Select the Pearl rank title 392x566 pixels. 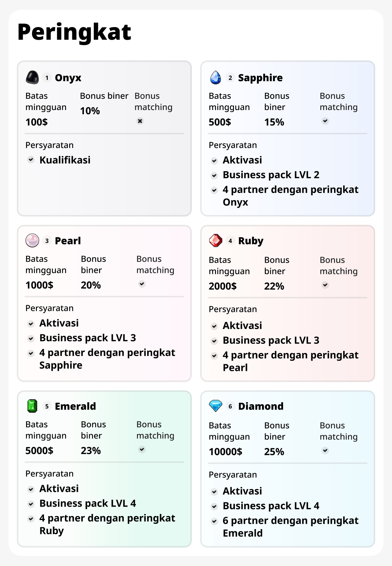tap(68, 241)
